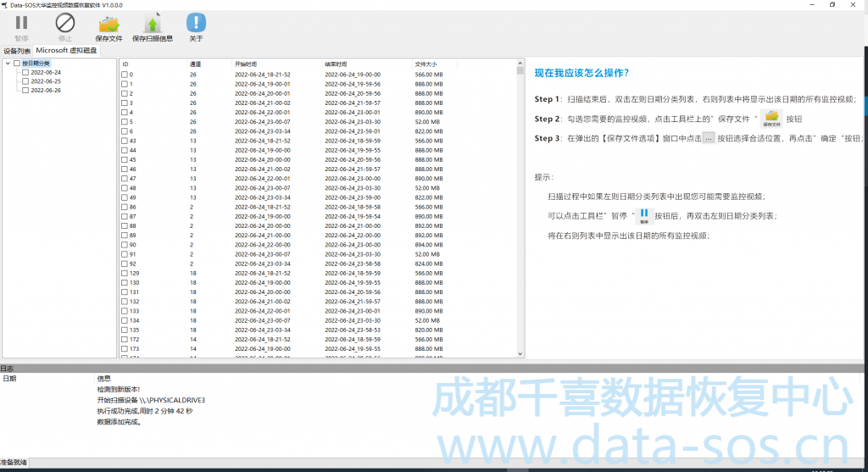This screenshot has width=868, height=472.
Task: Click end time 2022-06-24_23-58-53 in row 135
Action: point(353,330)
